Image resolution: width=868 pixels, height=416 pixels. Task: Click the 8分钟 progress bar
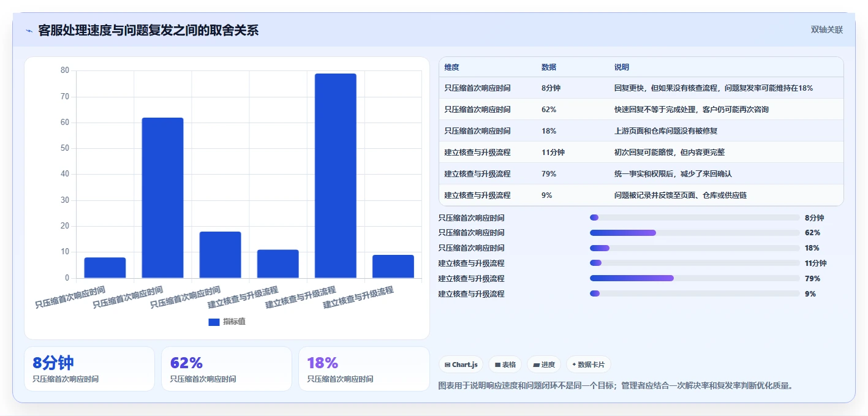click(695, 217)
